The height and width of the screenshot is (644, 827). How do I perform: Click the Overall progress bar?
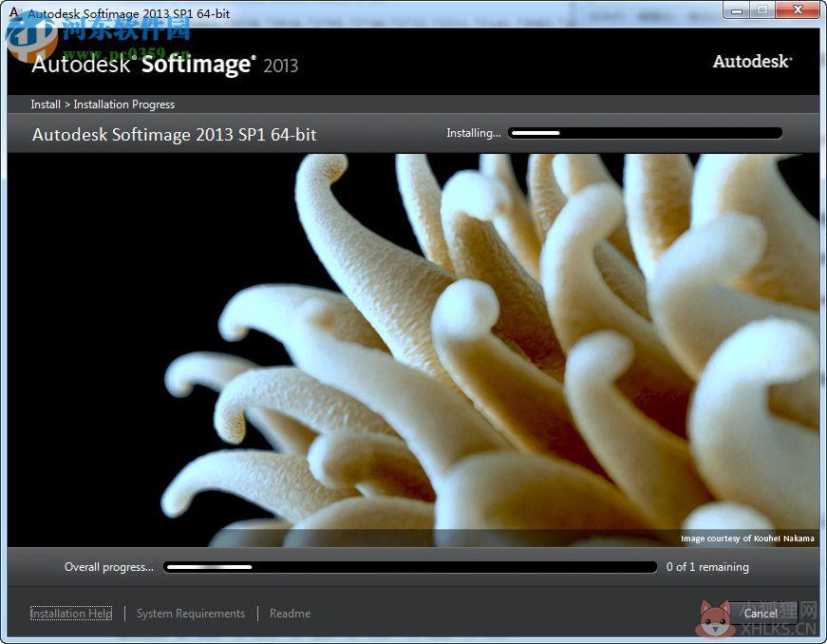click(410, 567)
